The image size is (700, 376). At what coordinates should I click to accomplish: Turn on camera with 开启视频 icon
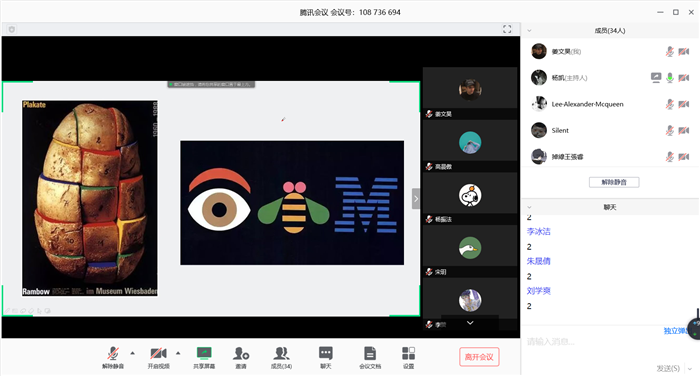tap(158, 357)
